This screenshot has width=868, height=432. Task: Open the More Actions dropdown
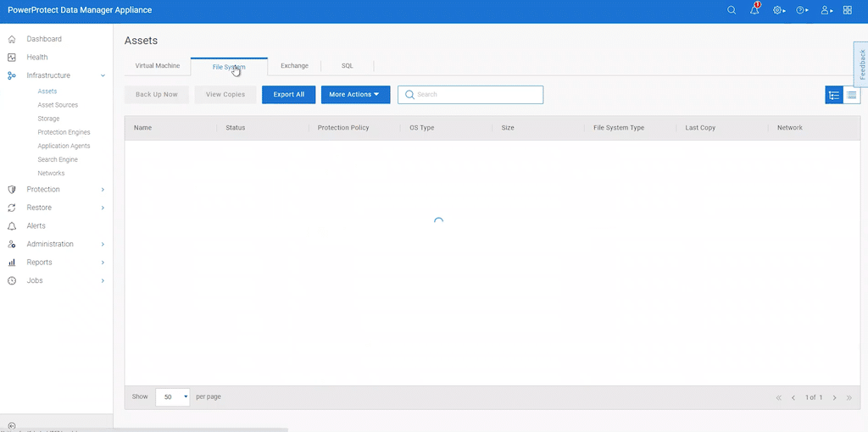click(x=355, y=95)
